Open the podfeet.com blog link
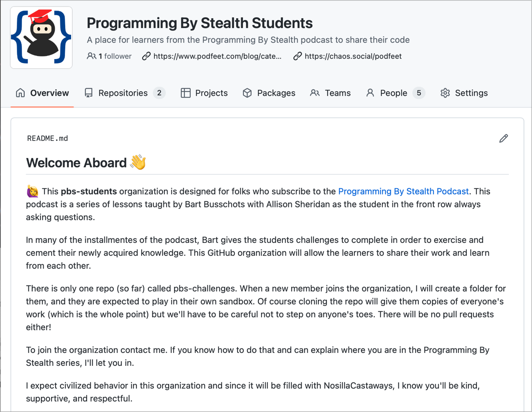This screenshot has width=532, height=412. point(218,56)
